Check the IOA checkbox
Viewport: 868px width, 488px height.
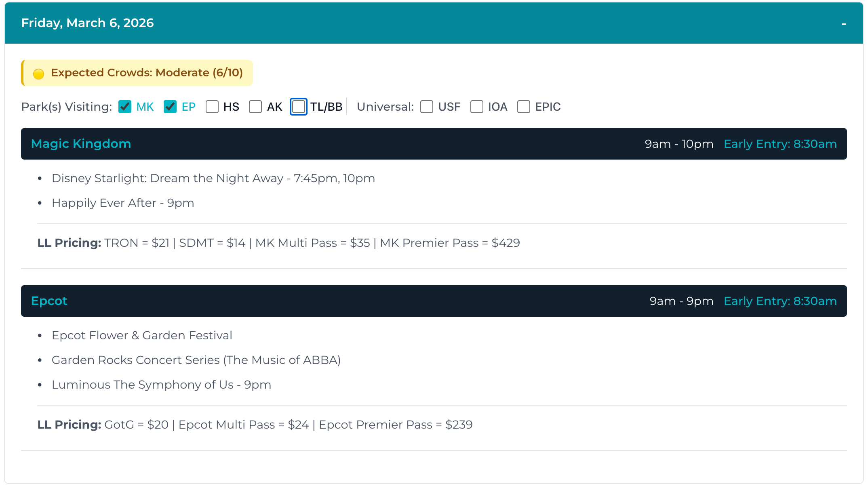coord(476,107)
